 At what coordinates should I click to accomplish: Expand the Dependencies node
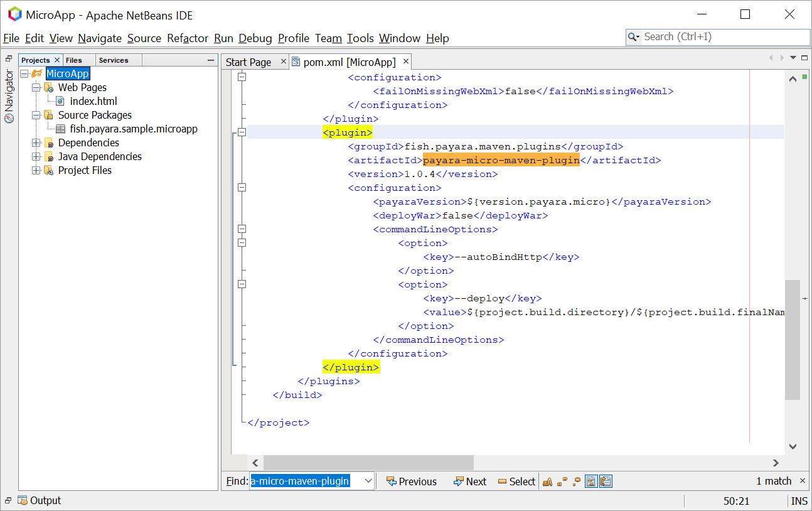coord(36,143)
